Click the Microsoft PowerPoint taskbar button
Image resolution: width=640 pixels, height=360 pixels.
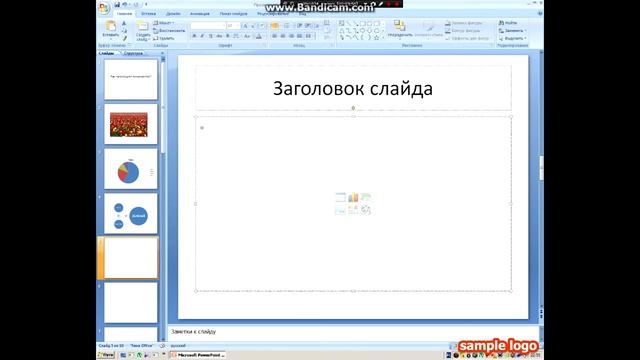tap(199, 355)
